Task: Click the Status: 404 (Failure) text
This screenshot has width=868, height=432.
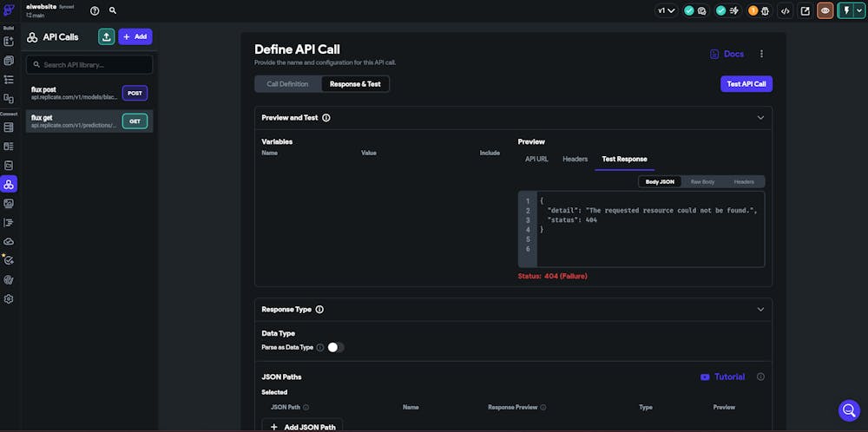Action: click(x=552, y=276)
